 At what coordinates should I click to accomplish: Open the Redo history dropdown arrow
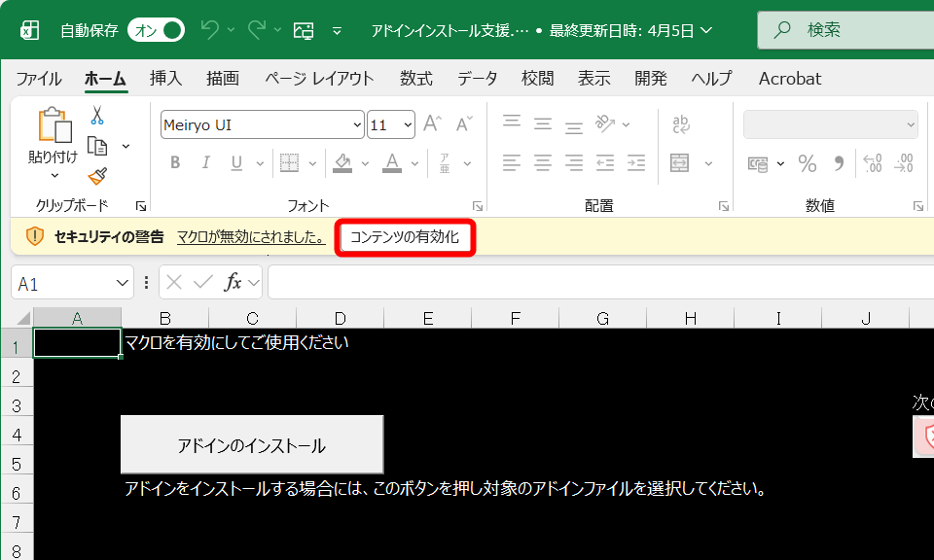[x=277, y=29]
